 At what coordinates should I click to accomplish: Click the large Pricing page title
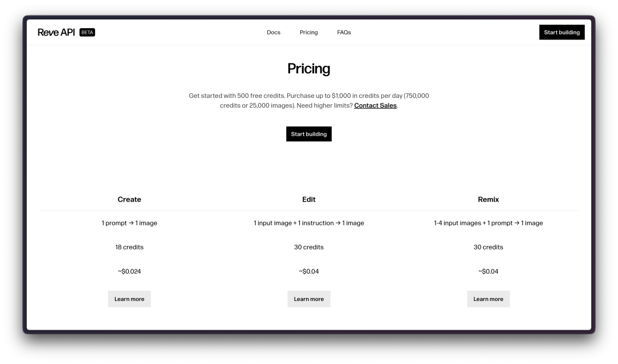[x=308, y=69]
